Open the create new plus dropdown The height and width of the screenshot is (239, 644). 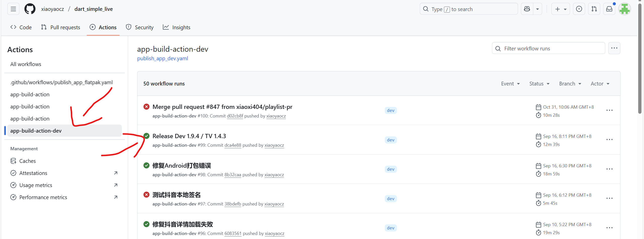(560, 9)
